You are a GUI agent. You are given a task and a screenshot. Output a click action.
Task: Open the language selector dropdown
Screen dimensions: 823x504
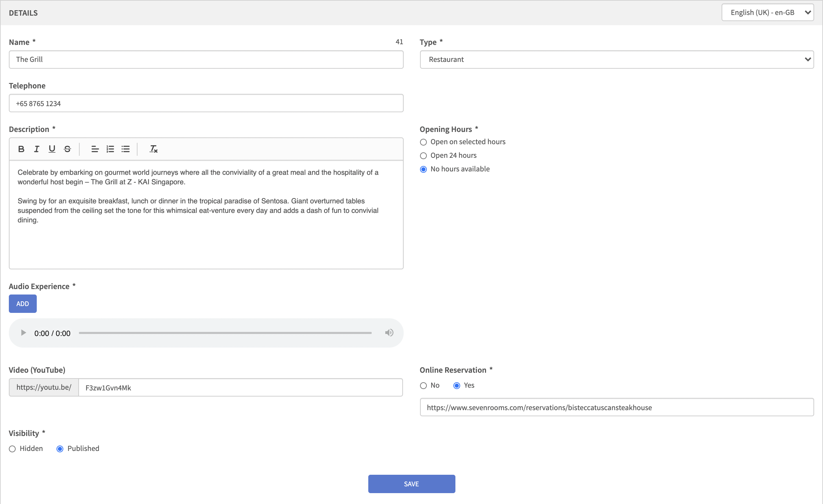point(768,13)
